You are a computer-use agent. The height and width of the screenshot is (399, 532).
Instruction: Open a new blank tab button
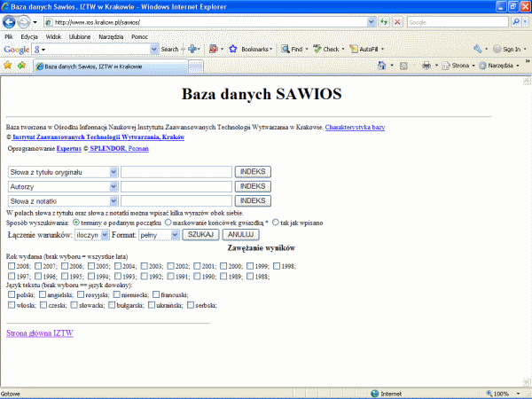coord(196,66)
